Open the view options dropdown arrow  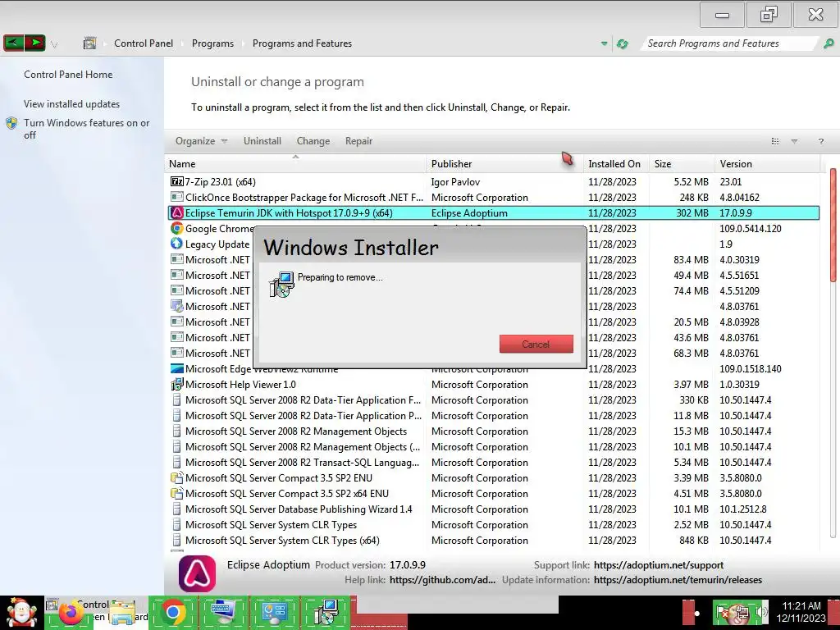pyautogui.click(x=794, y=141)
